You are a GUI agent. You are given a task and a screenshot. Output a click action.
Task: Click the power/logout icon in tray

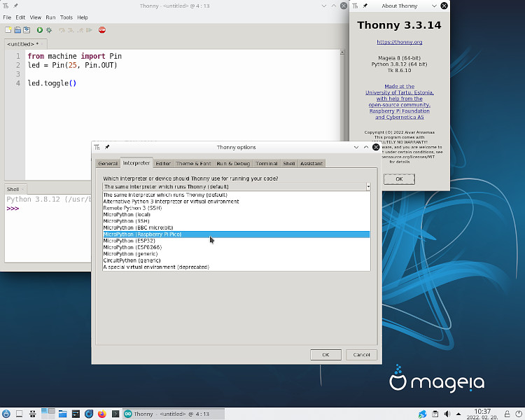click(x=519, y=414)
